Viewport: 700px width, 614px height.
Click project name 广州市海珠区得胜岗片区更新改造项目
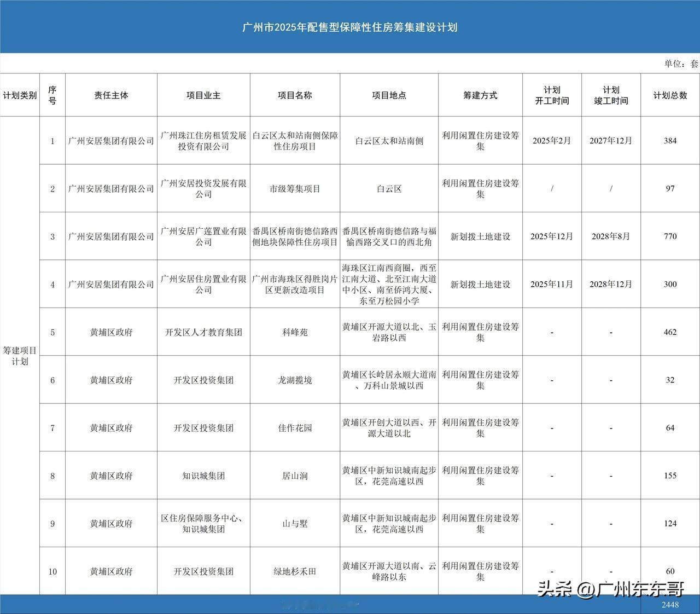click(295, 284)
